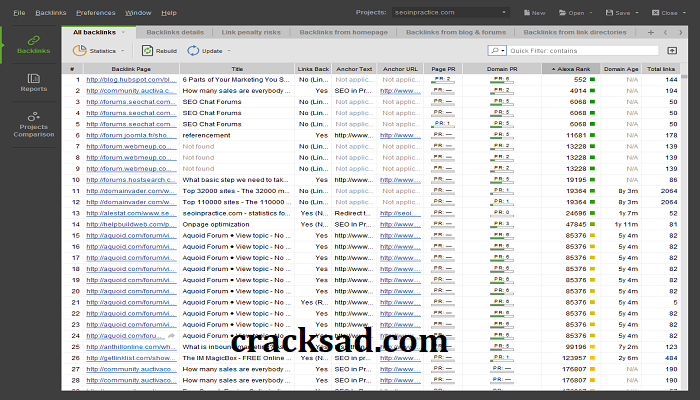Click the Update refresh icon
The width and height of the screenshot is (700, 400).
click(x=193, y=50)
